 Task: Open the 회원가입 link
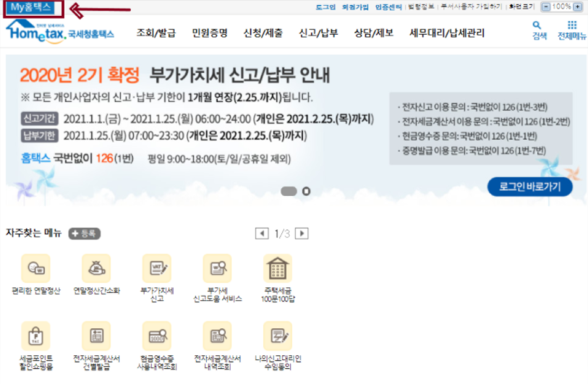[355, 7]
